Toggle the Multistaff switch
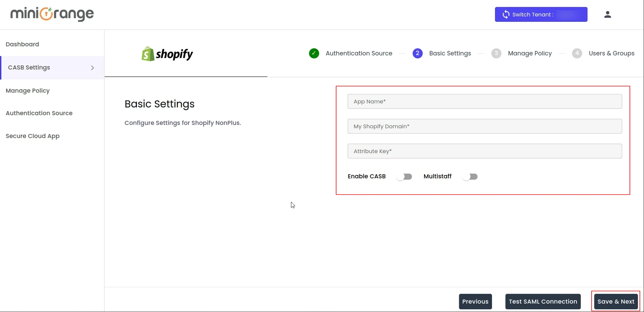The image size is (644, 312). tap(470, 177)
